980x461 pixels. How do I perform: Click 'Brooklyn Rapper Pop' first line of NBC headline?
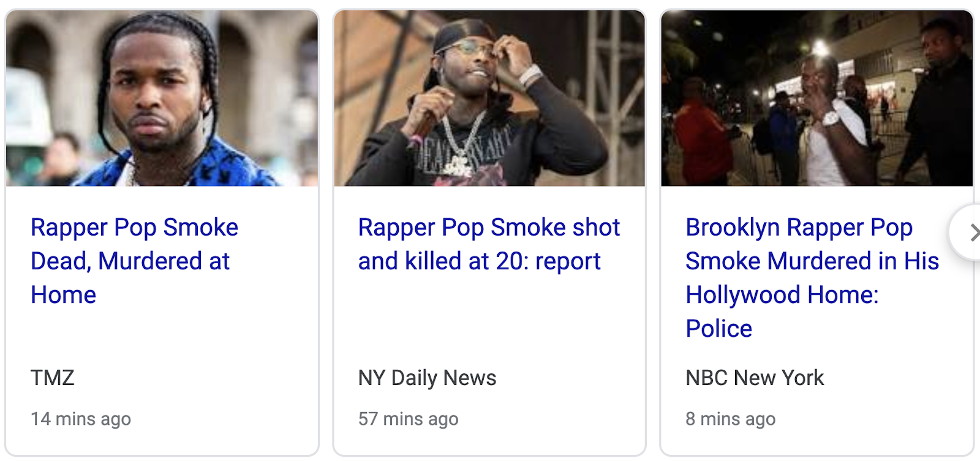tap(799, 228)
